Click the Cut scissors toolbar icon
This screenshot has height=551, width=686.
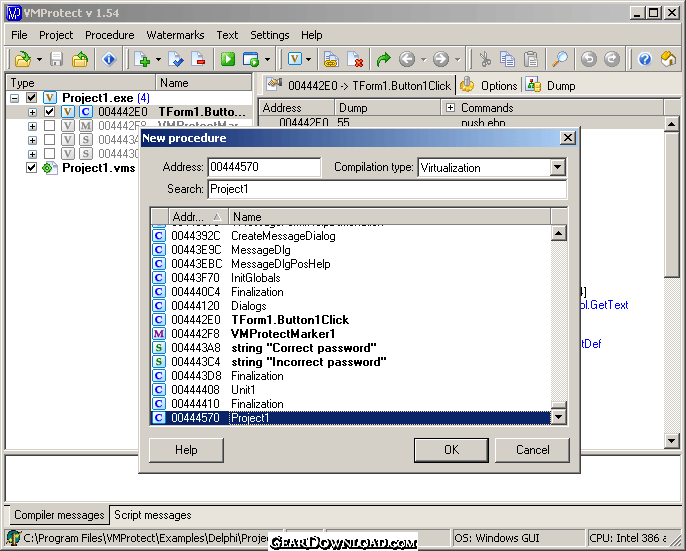click(x=485, y=59)
